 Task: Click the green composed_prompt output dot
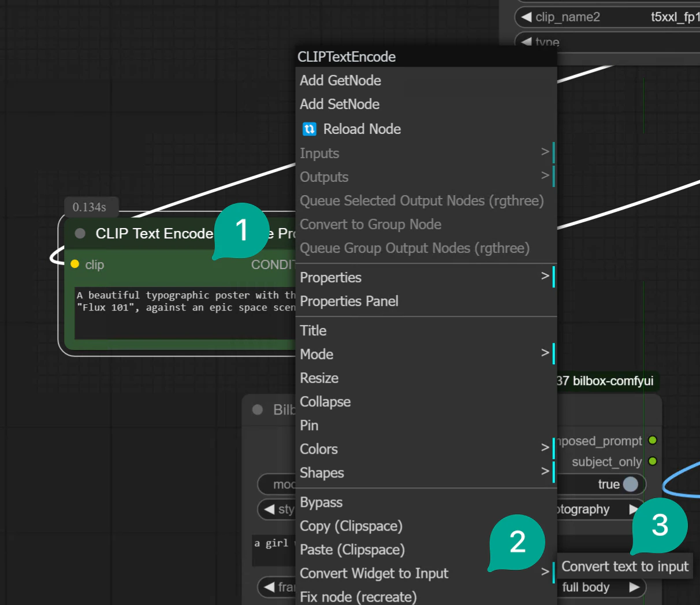coord(652,440)
